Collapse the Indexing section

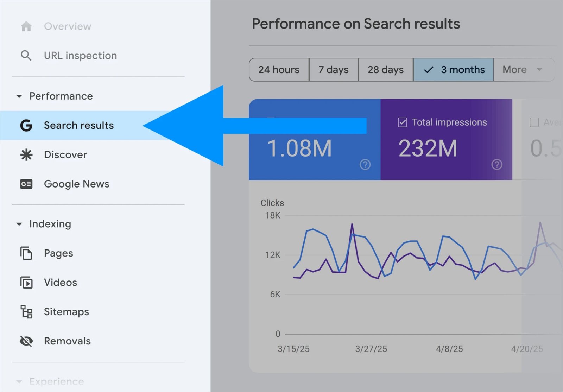click(19, 224)
